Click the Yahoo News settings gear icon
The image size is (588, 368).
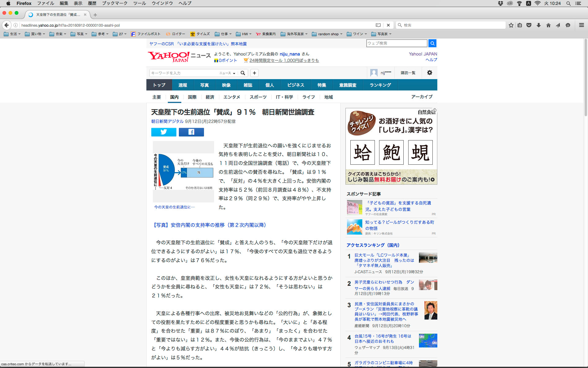tap(429, 73)
